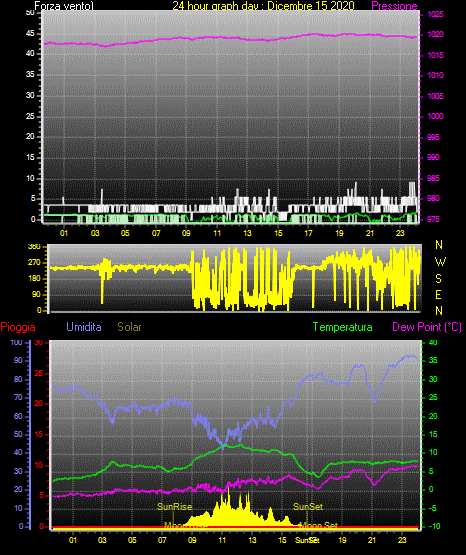Click pressure axis value 1010

coord(435,75)
